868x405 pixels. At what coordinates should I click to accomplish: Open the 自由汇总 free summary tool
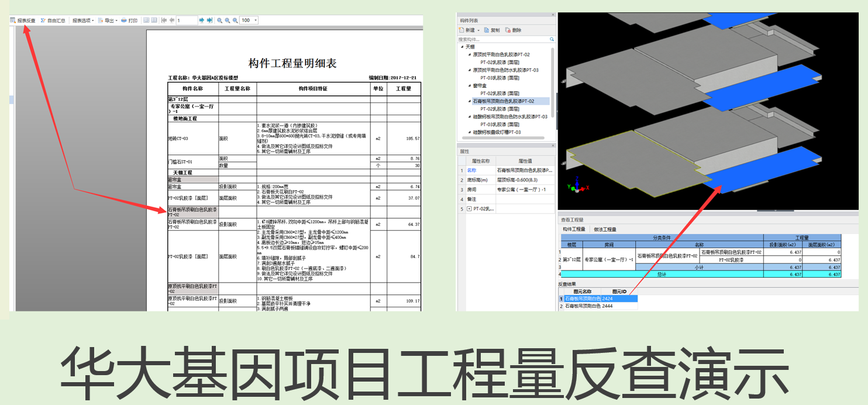[53, 20]
